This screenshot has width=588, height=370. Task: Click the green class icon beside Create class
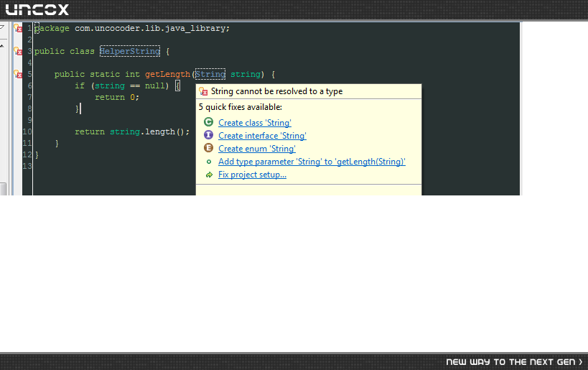(208, 122)
